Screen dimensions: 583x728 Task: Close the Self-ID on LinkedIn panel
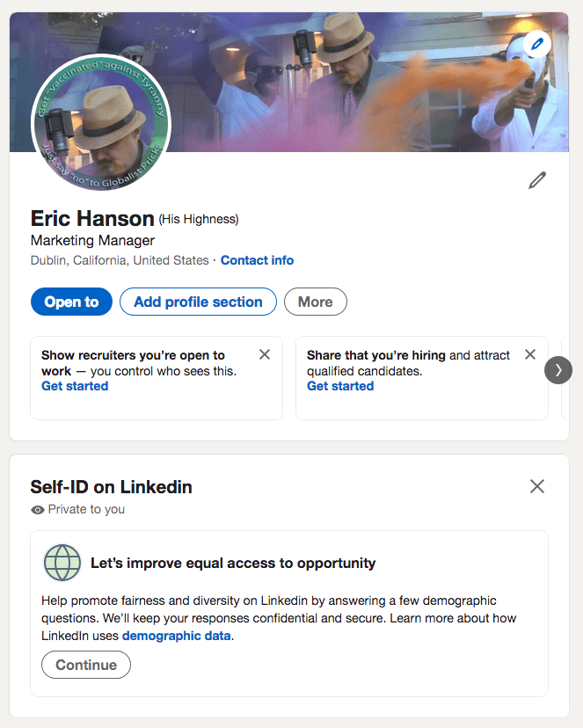pos(537,486)
